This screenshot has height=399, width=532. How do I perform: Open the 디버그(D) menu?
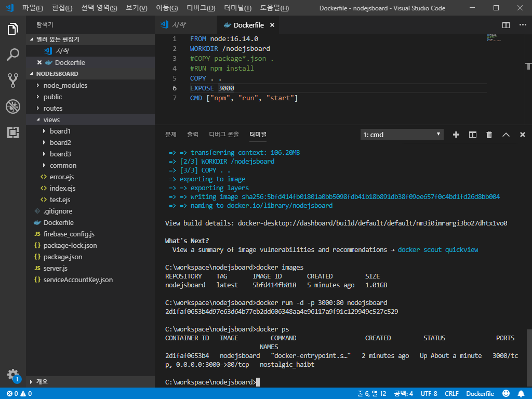coord(201,8)
